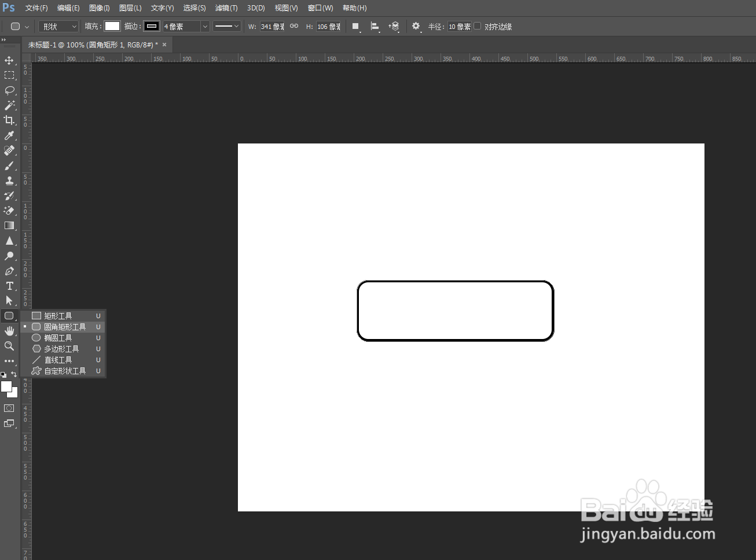Switch to the 未标题-1 document tab
This screenshot has height=560, width=756.
(x=93, y=45)
